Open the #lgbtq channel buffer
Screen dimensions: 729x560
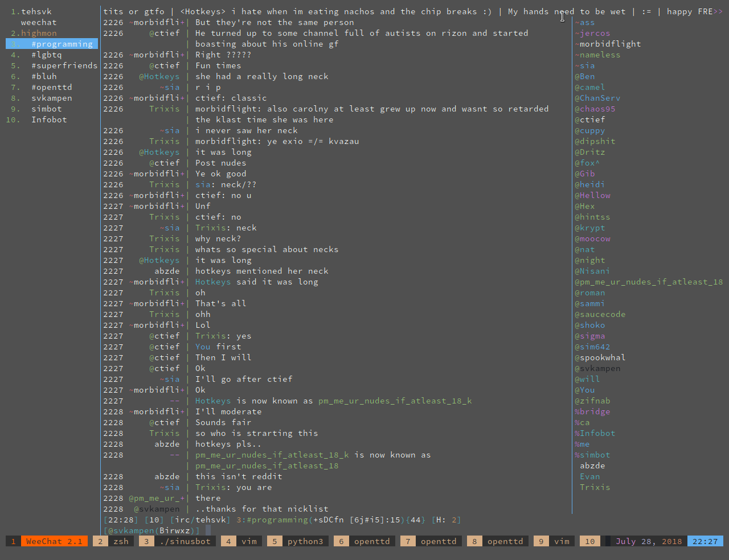pyautogui.click(x=46, y=55)
